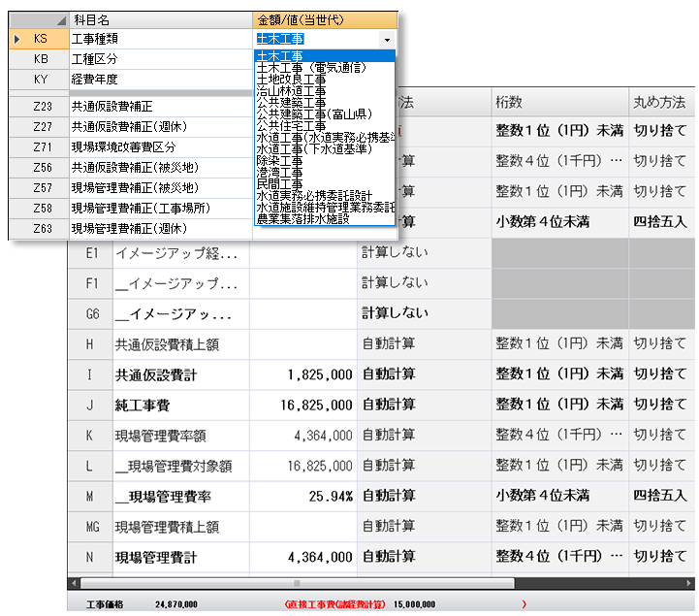Open the 工事種類 dropdown arrow
Viewport: 699px width, 616px height.
[388, 40]
